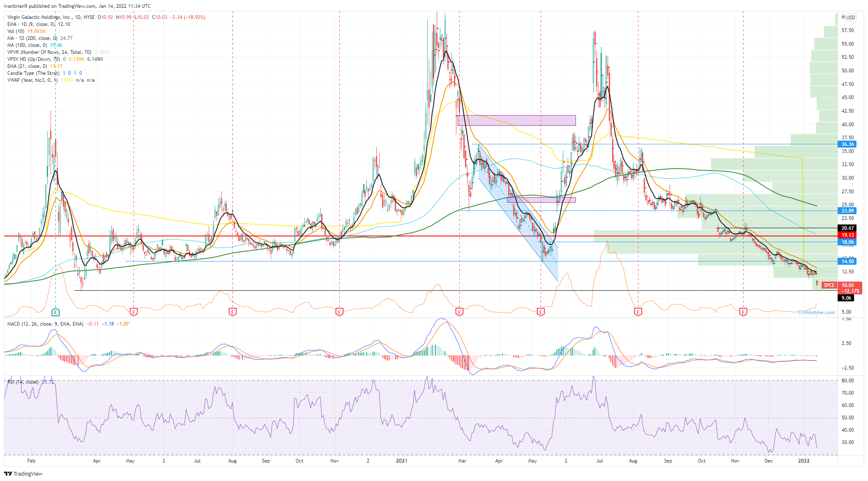The image size is (868, 481).
Task: Click the MA 100 indicator legend
Action: coord(35,45)
